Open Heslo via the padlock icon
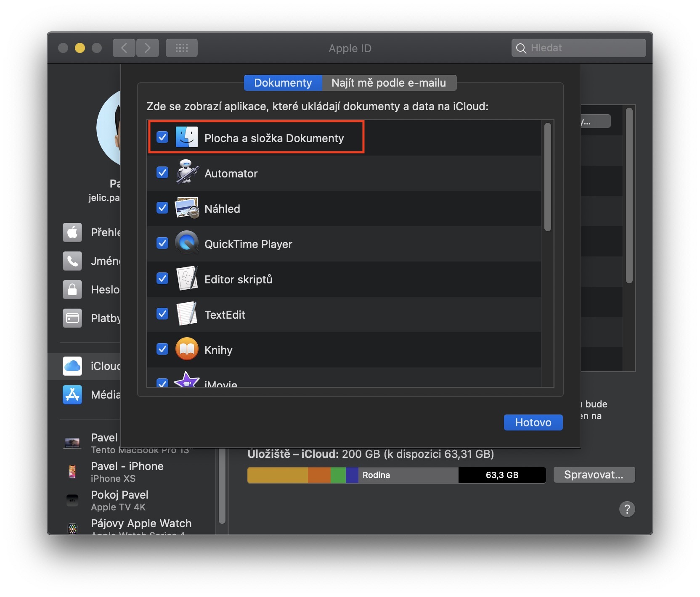Screen dimensions: 700x597 click(72, 289)
